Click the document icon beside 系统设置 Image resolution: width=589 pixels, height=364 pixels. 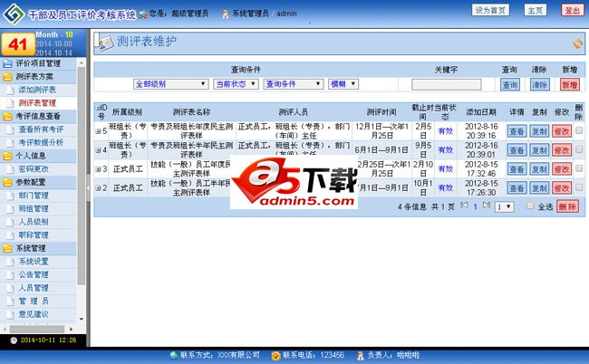pos(11,262)
